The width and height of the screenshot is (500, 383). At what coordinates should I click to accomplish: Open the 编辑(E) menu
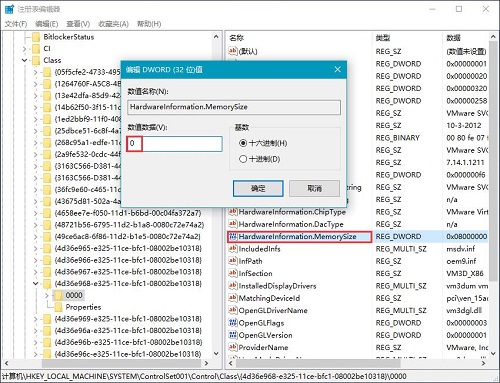pyautogui.click(x=47, y=24)
